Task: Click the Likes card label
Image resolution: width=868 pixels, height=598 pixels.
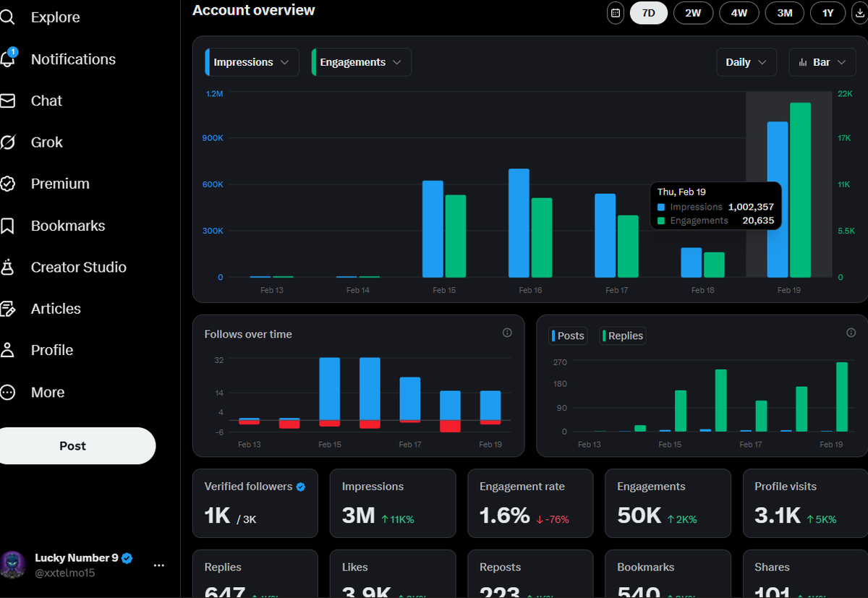Action: 355,568
